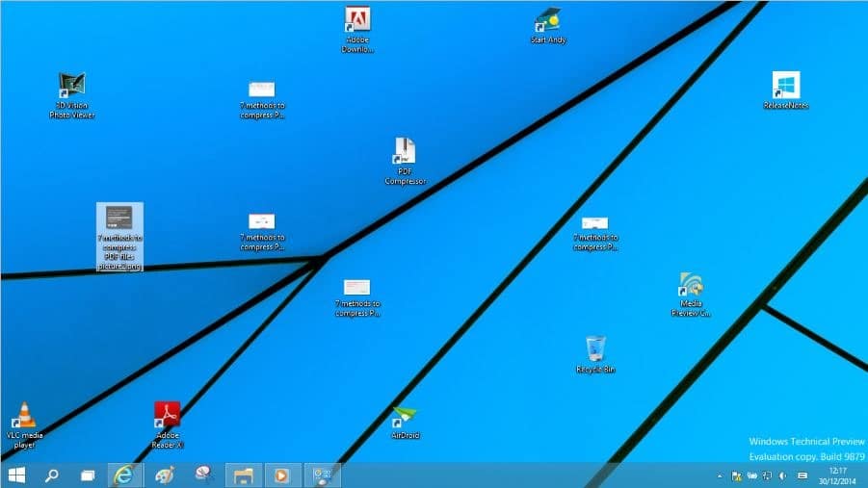The height and width of the screenshot is (488, 868).
Task: Open Internet Explorer from the taskbar
Action: click(x=124, y=475)
